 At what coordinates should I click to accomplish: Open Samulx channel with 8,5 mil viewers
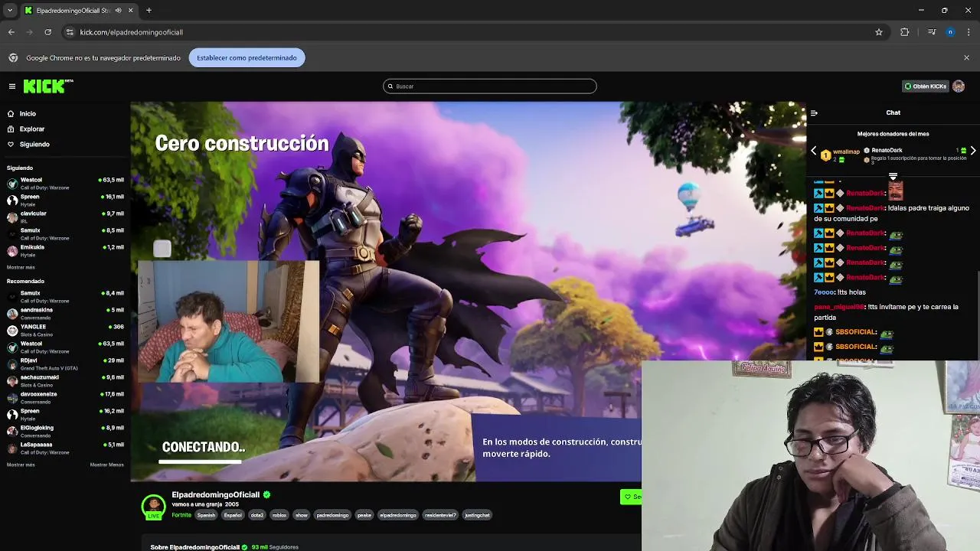point(65,233)
